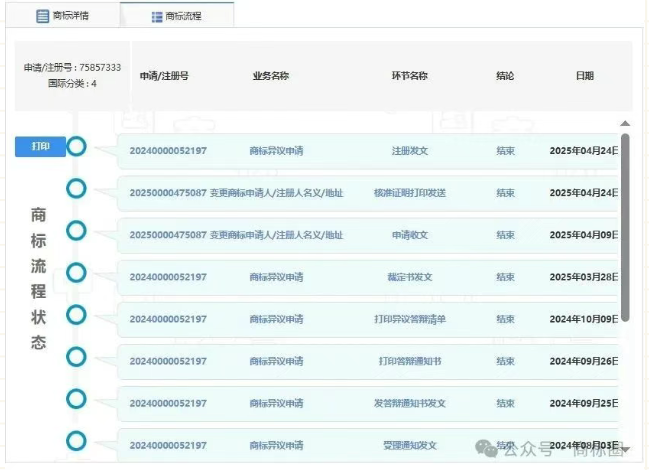Click the 裁定书发文 step name
This screenshot has width=649, height=470.
tap(409, 277)
